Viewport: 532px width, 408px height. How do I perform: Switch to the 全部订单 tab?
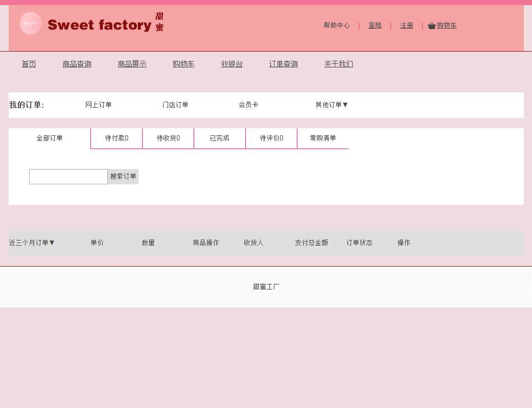point(50,138)
